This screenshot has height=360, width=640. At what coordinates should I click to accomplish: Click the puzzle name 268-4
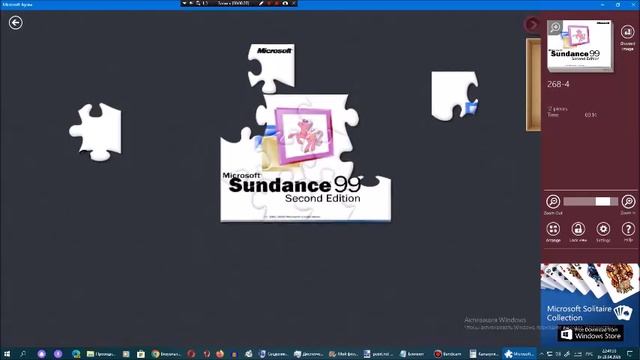[558, 84]
